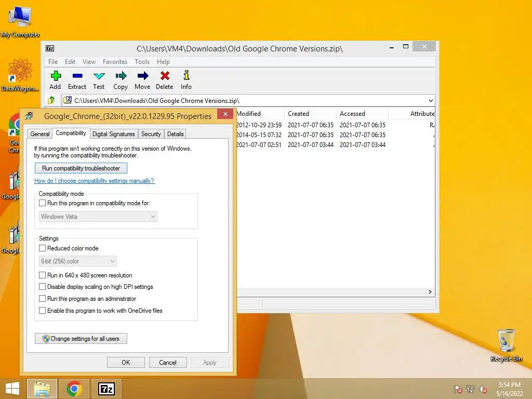Screen dimensions: 532x399
Task: Open the Favorites menu
Action: click(x=115, y=62)
